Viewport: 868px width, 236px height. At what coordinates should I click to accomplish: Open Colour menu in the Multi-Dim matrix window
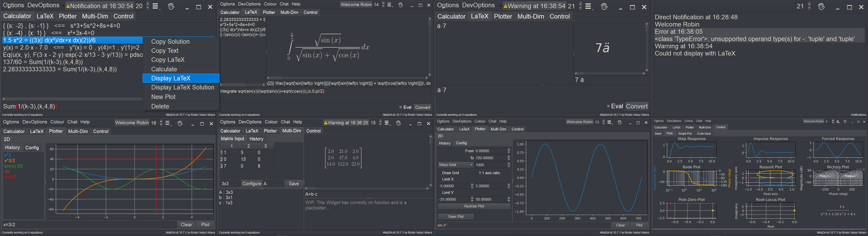point(271,122)
